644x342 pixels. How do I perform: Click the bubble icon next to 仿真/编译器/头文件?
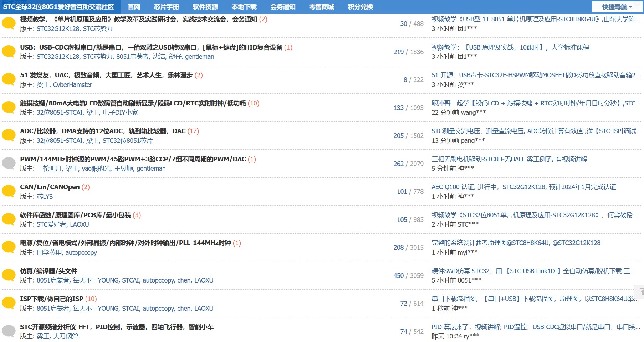coord(9,275)
